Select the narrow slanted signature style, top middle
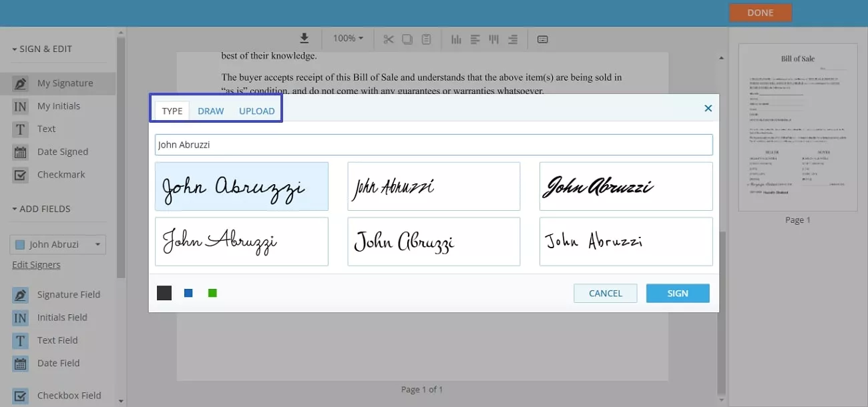Image resolution: width=868 pixels, height=407 pixels. coord(434,186)
